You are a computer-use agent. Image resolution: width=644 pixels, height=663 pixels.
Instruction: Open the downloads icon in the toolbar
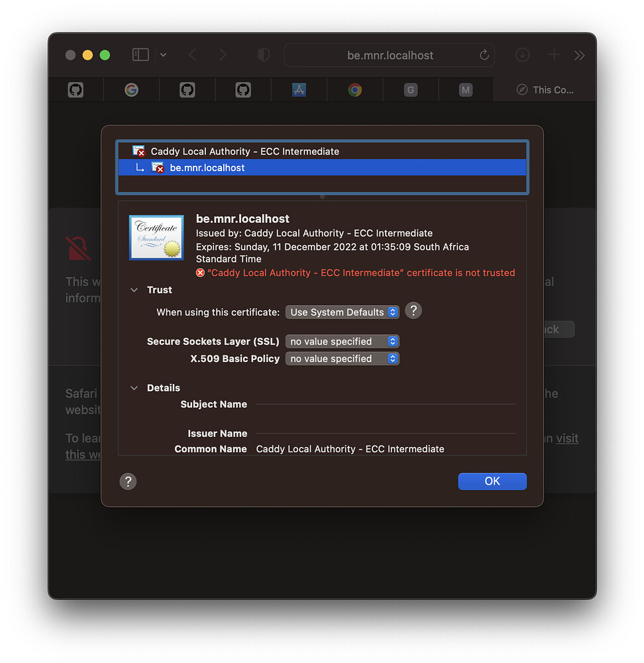tap(522, 55)
